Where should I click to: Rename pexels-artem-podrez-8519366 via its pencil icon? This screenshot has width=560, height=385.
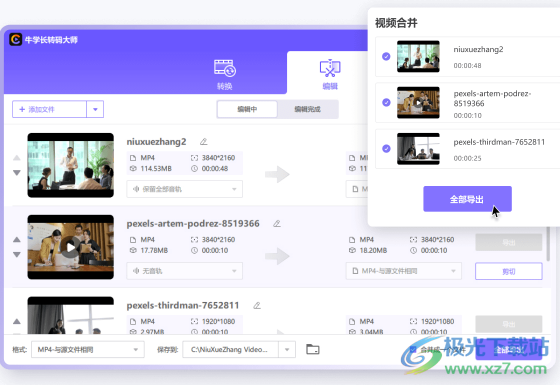click(277, 224)
